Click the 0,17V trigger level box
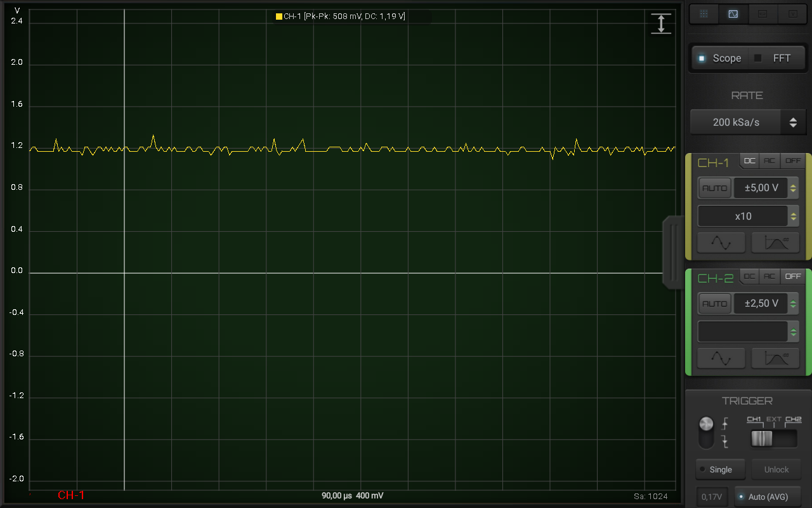This screenshot has width=812, height=508. [x=712, y=497]
